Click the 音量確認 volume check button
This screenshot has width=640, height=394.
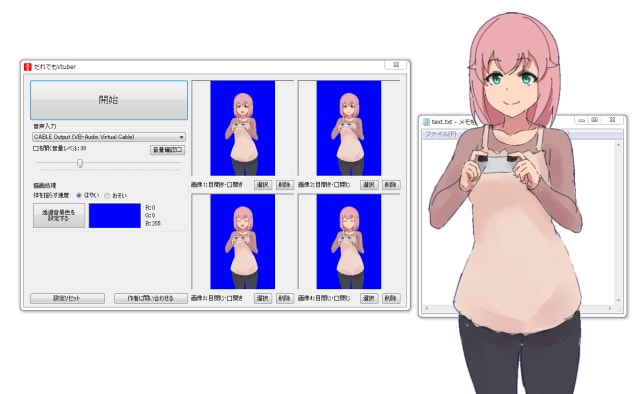tap(167, 150)
